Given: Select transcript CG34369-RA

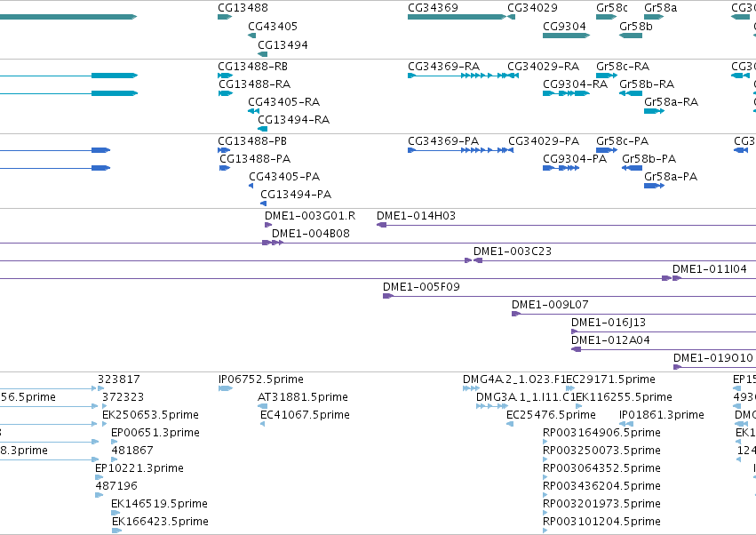Looking at the screenshot, I should click(458, 76).
